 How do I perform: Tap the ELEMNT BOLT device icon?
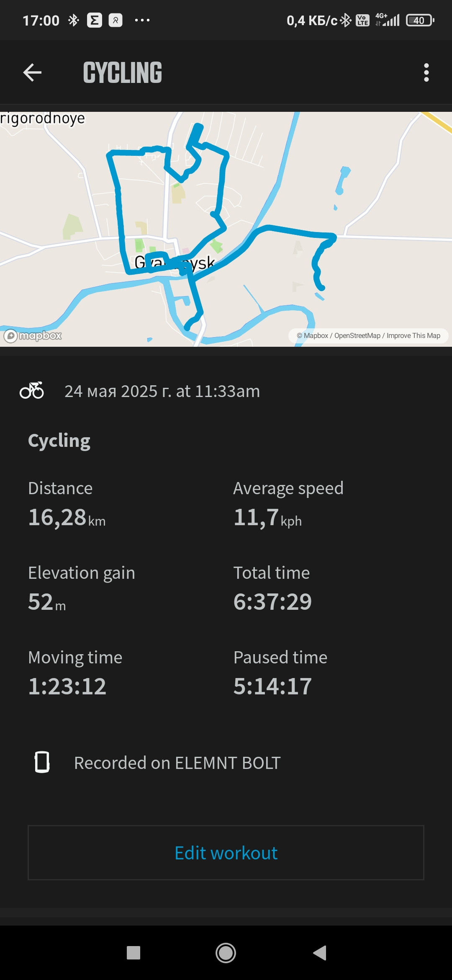(42, 762)
